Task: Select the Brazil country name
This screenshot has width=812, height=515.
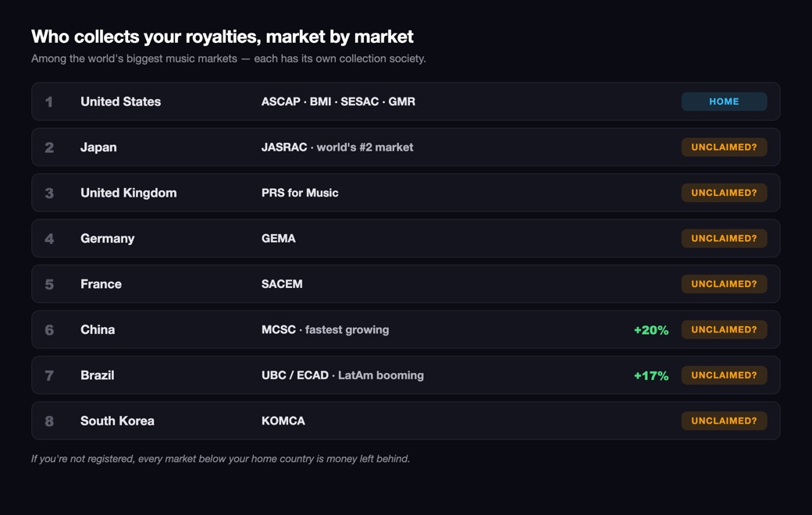Action: pos(98,375)
